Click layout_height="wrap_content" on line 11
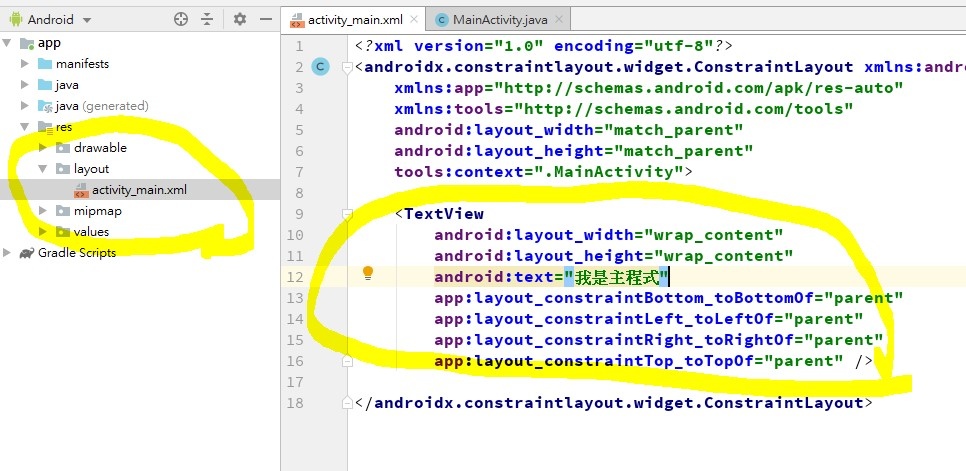The height and width of the screenshot is (471, 966). 614,256
